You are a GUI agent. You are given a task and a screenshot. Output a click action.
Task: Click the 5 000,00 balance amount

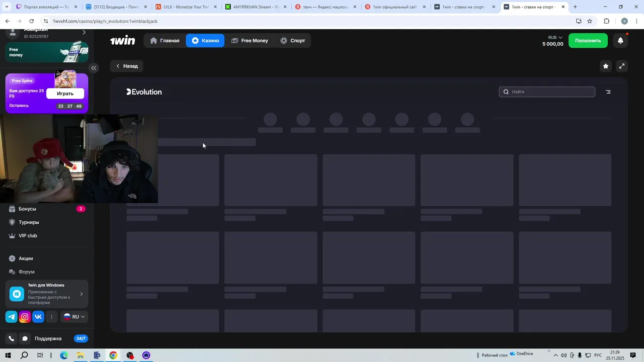pyautogui.click(x=553, y=44)
